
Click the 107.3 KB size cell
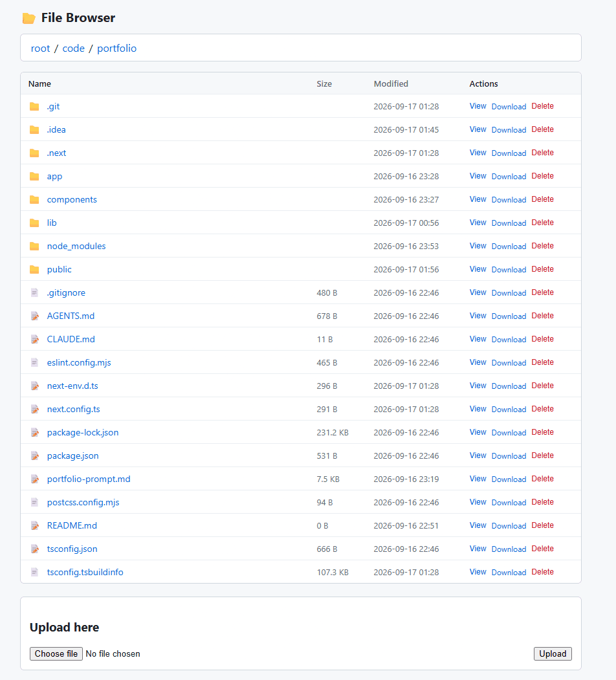click(x=333, y=573)
